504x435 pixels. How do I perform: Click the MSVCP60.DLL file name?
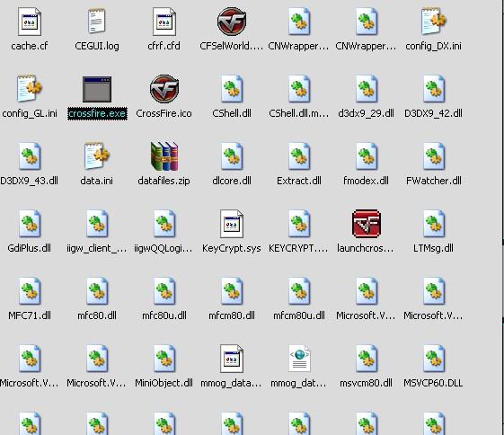pos(433,383)
